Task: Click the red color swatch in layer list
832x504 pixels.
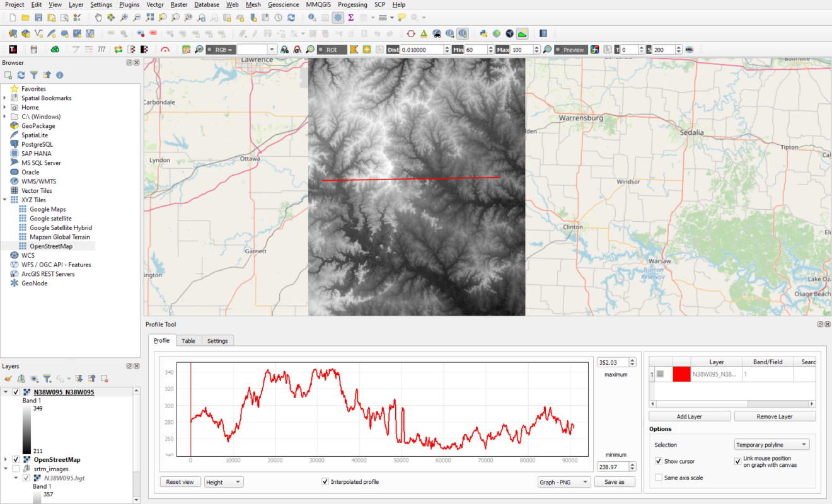Action: [681, 374]
